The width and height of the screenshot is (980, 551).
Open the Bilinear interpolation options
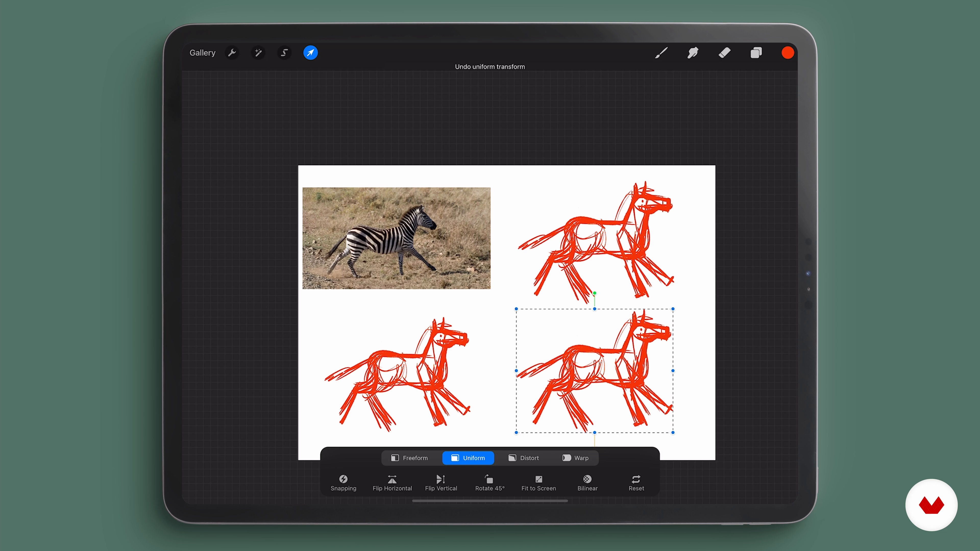tap(587, 483)
